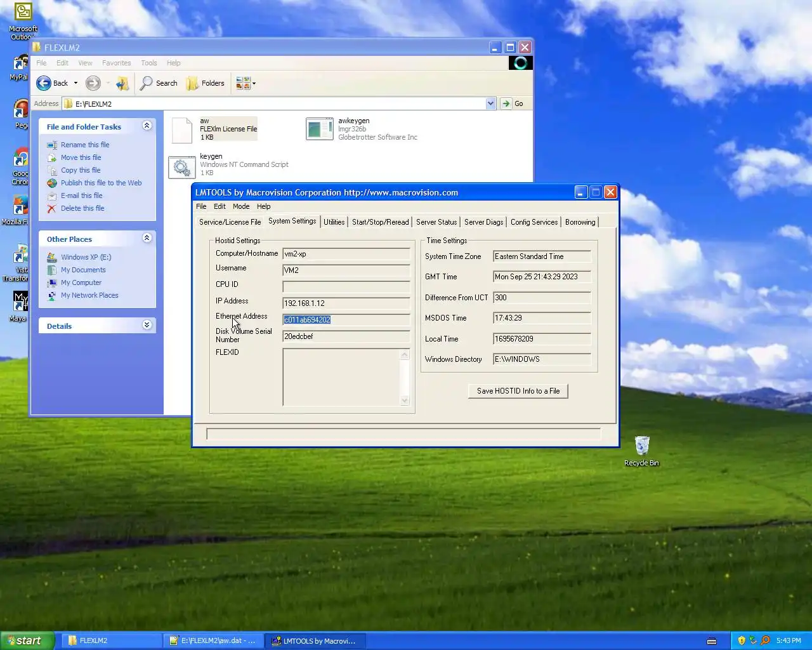The height and width of the screenshot is (650, 812).
Task: Switch to the Utilities tab
Action: (334, 222)
